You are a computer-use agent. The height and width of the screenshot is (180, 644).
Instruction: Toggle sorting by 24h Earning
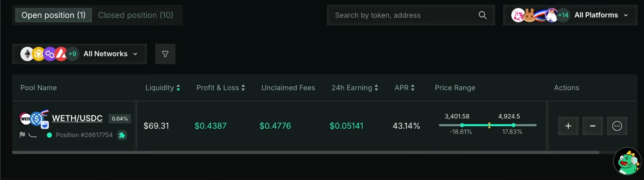tap(355, 88)
